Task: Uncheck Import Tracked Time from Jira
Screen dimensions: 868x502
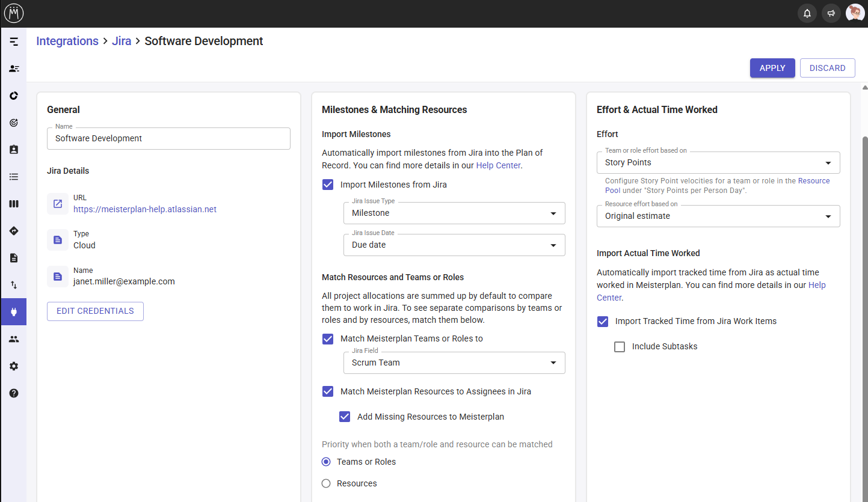Action: pos(603,321)
